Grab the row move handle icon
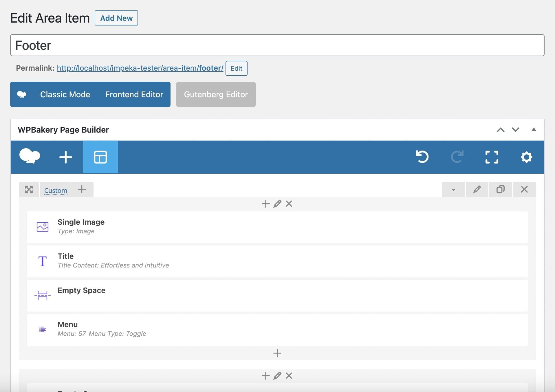 (29, 190)
